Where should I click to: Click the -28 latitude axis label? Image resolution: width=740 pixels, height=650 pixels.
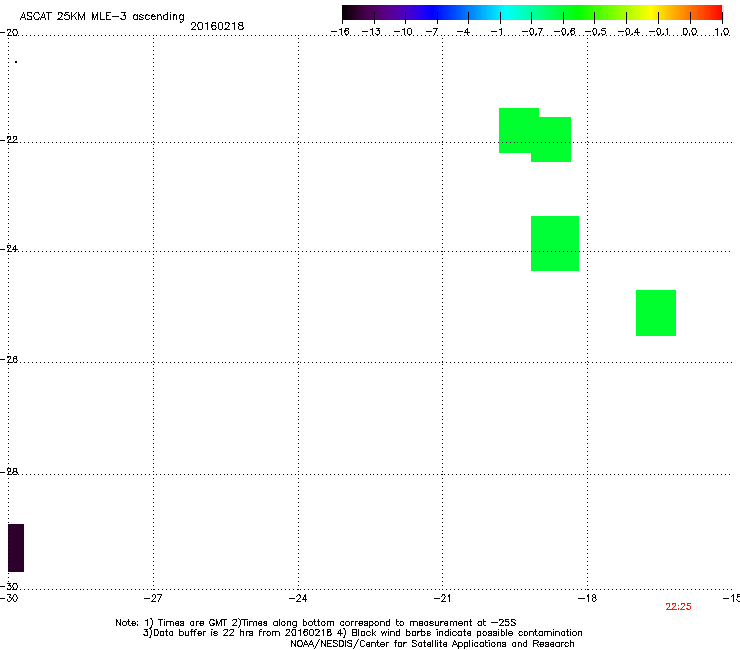9,471
